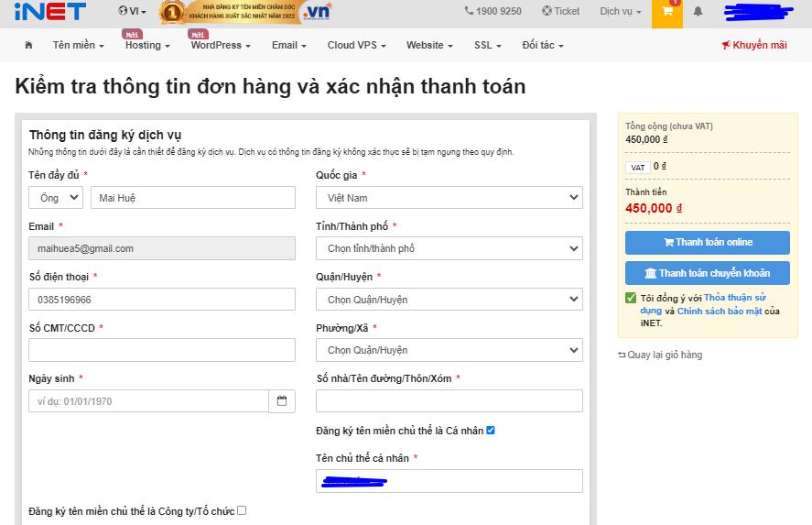
Task: Click the Thanh toán online button
Action: pyautogui.click(x=708, y=243)
